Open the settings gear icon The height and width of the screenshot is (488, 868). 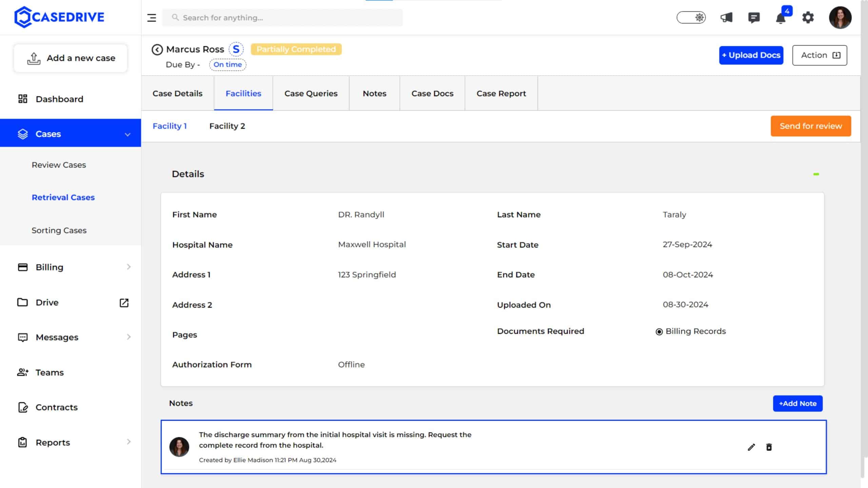(x=808, y=17)
